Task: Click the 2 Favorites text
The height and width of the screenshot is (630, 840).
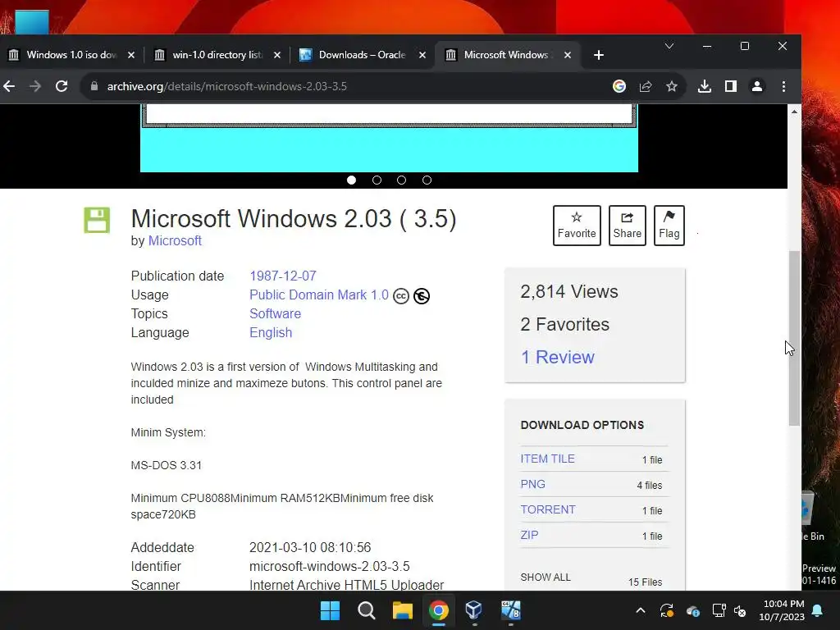Action: tap(564, 325)
